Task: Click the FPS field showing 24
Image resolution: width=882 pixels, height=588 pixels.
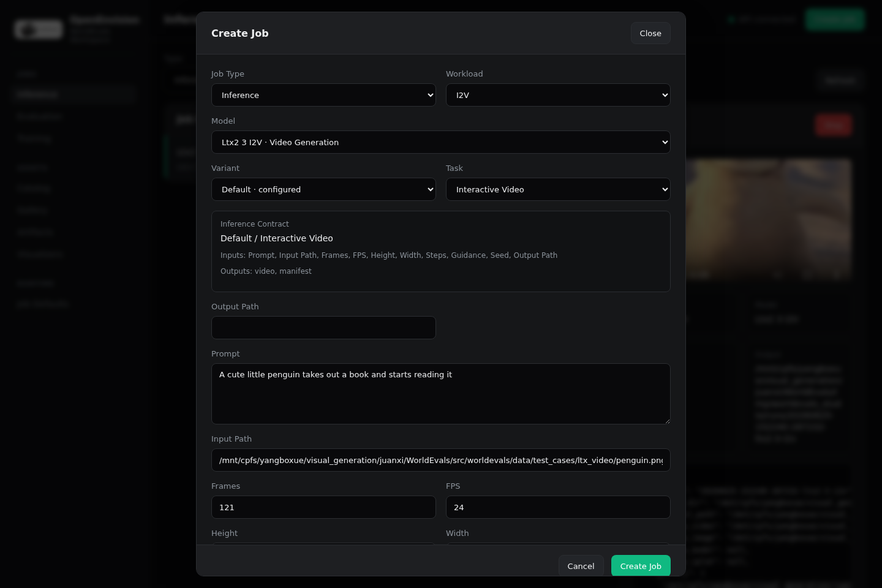Action: (558, 507)
